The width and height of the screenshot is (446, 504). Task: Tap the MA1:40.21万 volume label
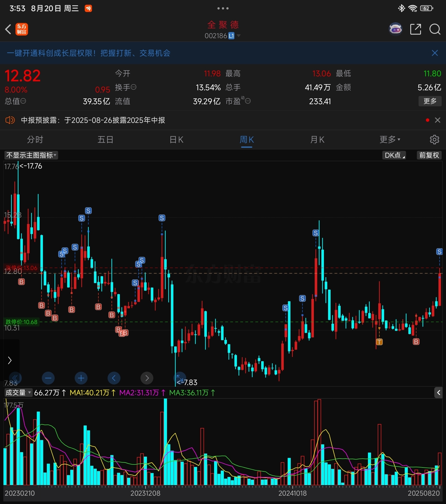[93, 393]
